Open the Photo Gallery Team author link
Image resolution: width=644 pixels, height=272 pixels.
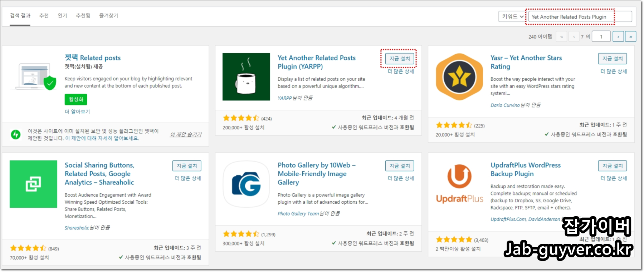(298, 214)
